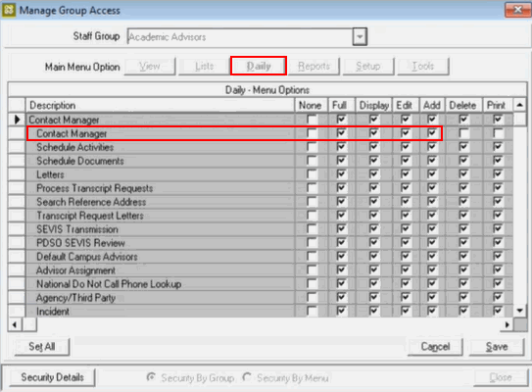
Task: Uncheck Full for the Letters row
Action: tap(341, 174)
